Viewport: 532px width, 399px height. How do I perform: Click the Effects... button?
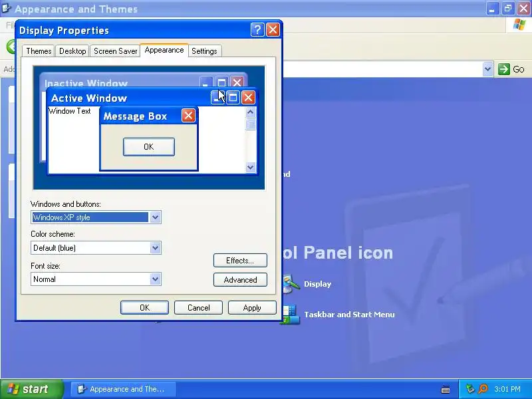240,260
